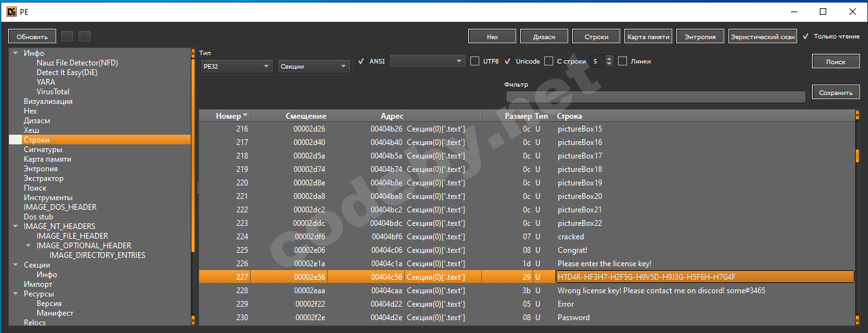Sort by the Смещение column header

tap(288, 116)
